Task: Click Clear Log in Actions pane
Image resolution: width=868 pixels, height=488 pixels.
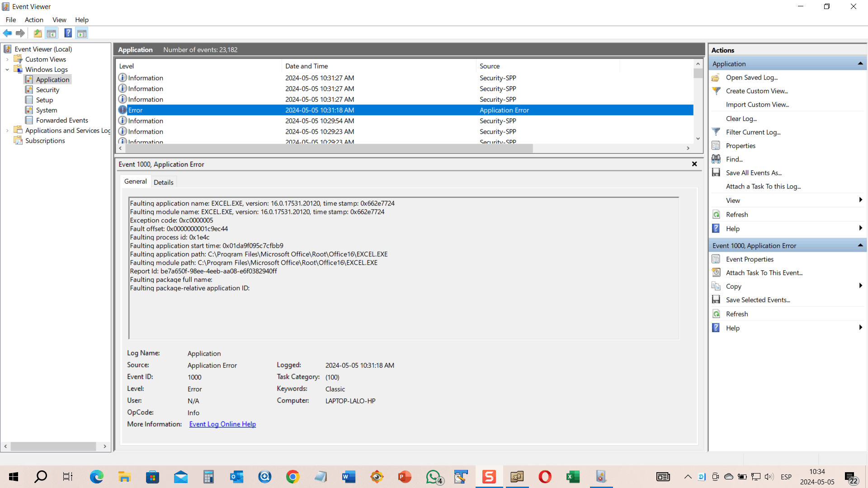Action: (x=741, y=119)
